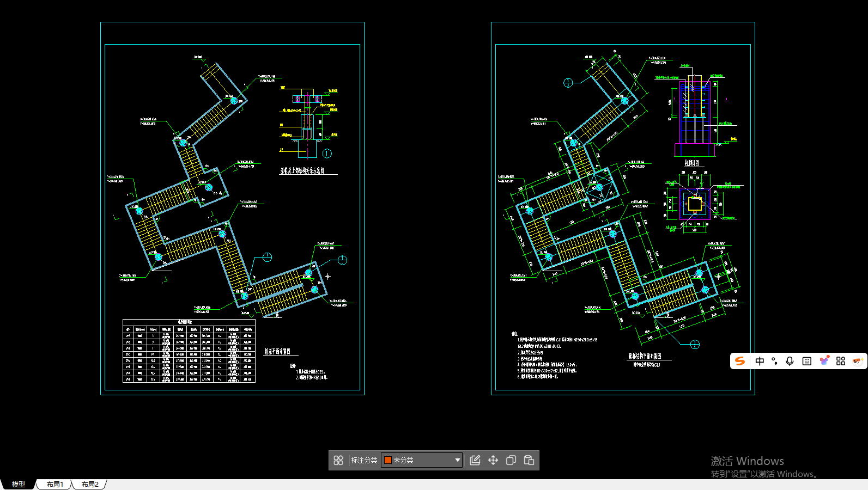Viewport: 868px width, 490px height.
Task: Open the IME toolbox grid icon
Action: (841, 361)
